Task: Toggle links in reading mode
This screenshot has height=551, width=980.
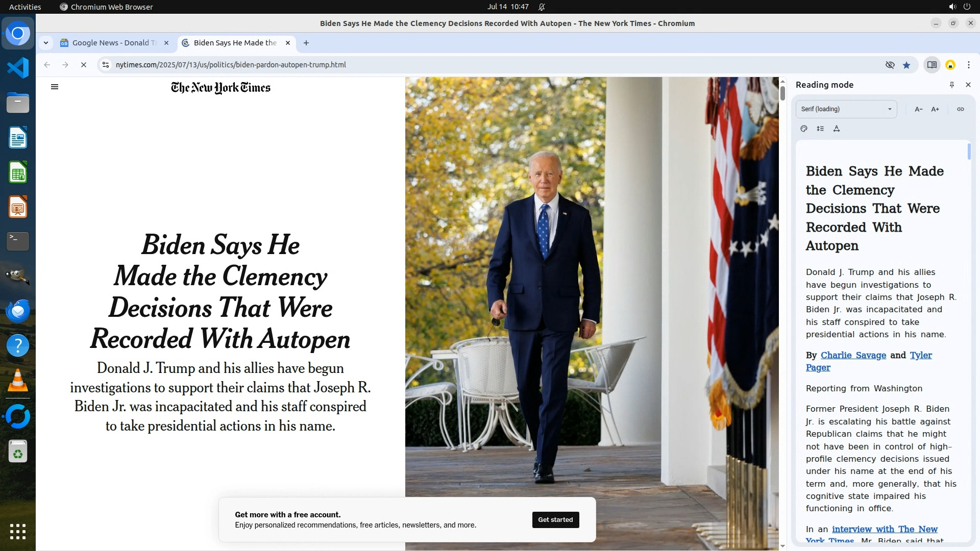Action: [961, 109]
